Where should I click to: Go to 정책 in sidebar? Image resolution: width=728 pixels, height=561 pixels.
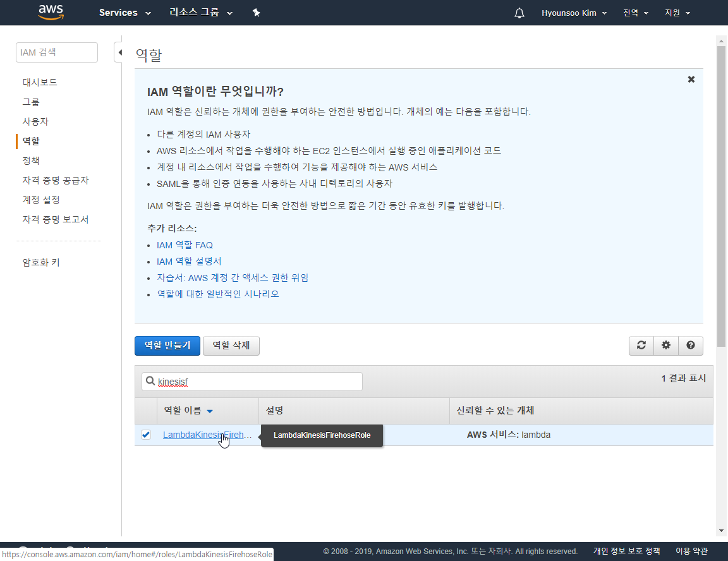[31, 160]
